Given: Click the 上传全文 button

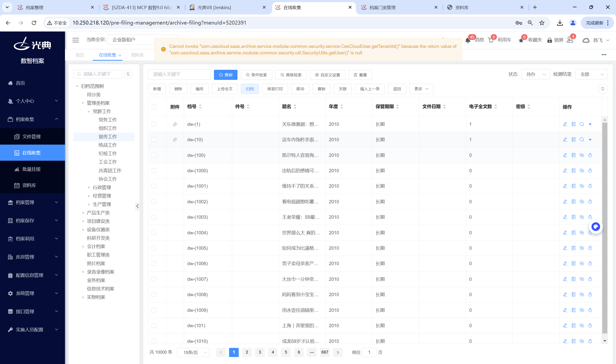Looking at the screenshot, I should click(225, 89).
